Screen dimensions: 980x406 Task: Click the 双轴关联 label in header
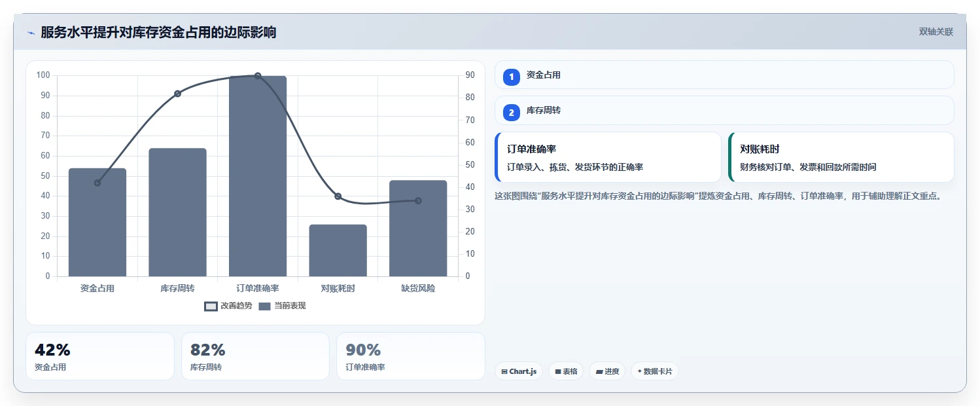point(936,32)
